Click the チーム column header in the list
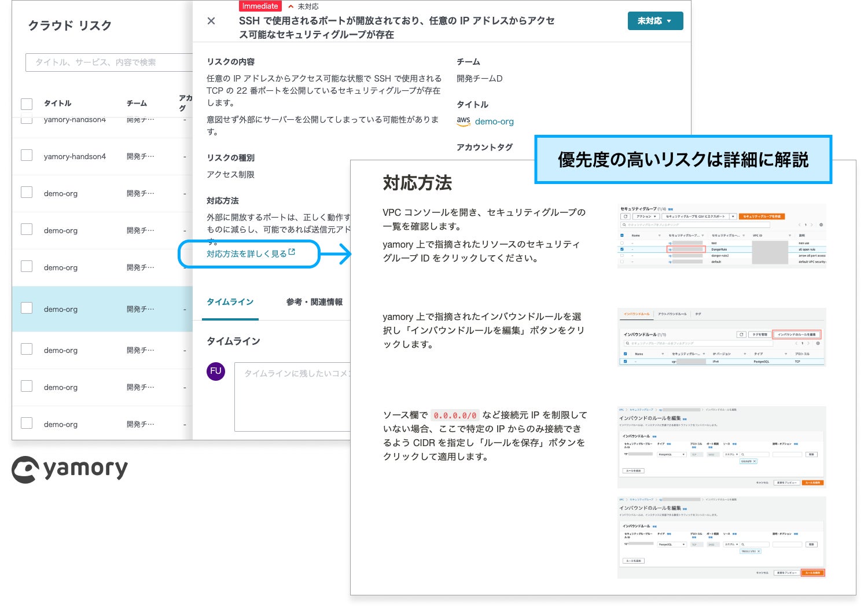This screenshot has width=868, height=607. point(137,103)
